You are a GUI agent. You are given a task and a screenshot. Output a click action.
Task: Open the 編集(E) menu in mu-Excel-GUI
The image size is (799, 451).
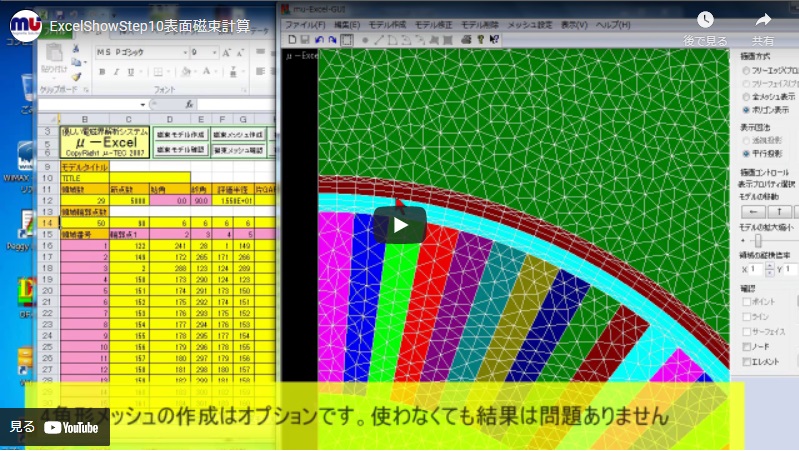(x=347, y=24)
